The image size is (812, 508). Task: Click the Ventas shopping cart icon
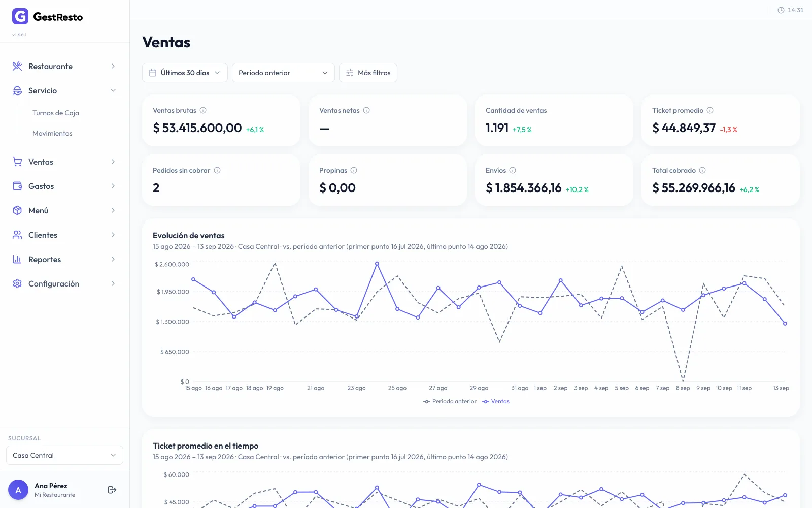17,162
